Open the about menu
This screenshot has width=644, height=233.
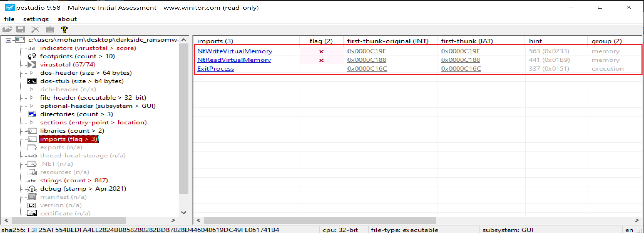click(67, 19)
